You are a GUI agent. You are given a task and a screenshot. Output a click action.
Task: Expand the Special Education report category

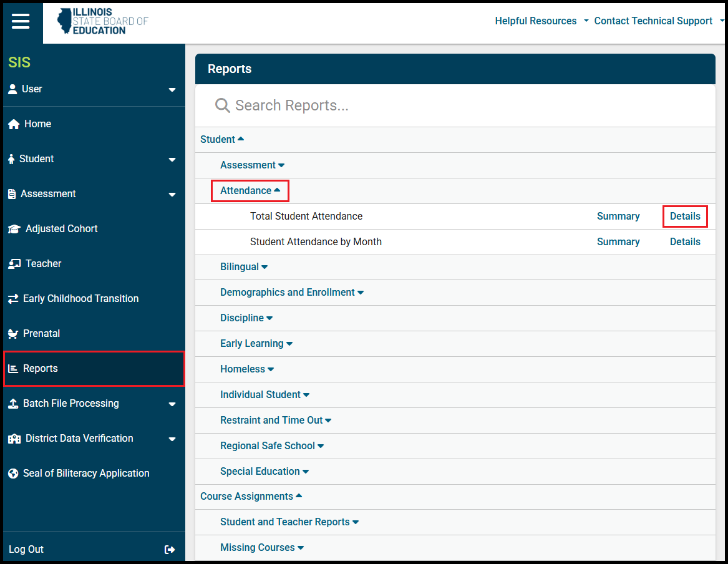click(264, 472)
